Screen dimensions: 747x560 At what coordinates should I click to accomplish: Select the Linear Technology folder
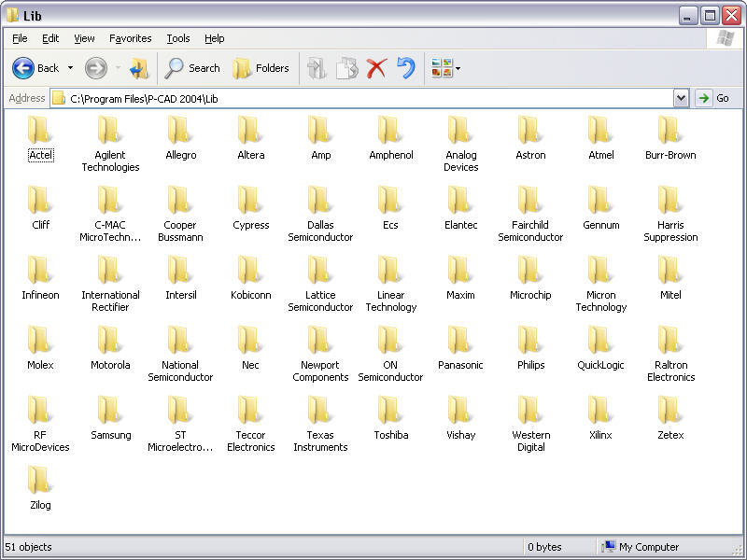390,285
